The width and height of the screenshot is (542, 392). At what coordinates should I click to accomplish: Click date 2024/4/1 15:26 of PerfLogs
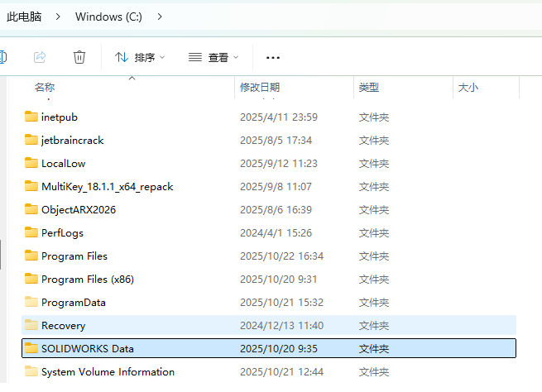(276, 232)
